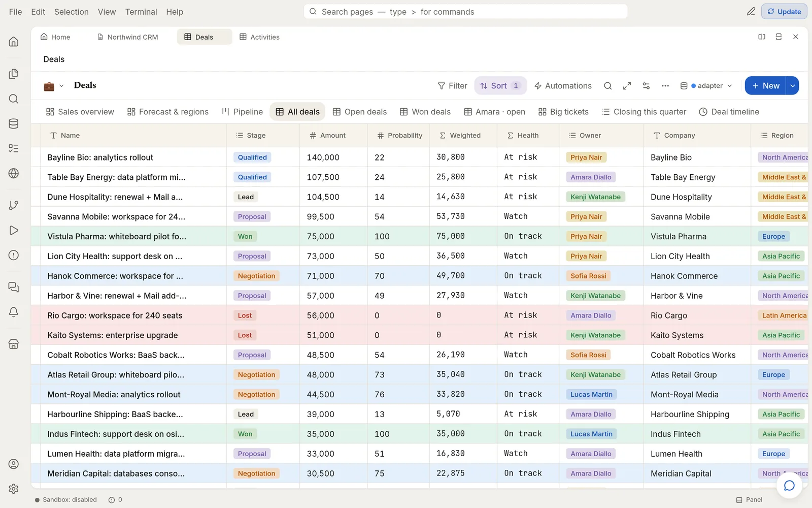Screen dimensions: 812x508
Task: Open the Filter button
Action: (452, 86)
